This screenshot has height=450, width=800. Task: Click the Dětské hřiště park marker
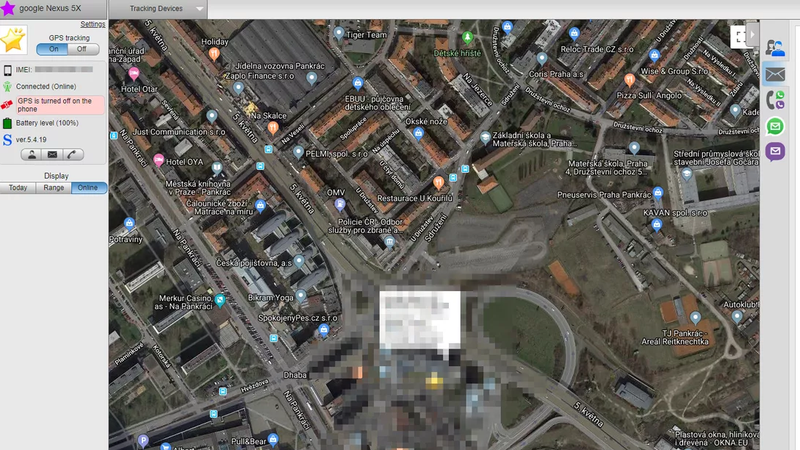click(x=467, y=37)
